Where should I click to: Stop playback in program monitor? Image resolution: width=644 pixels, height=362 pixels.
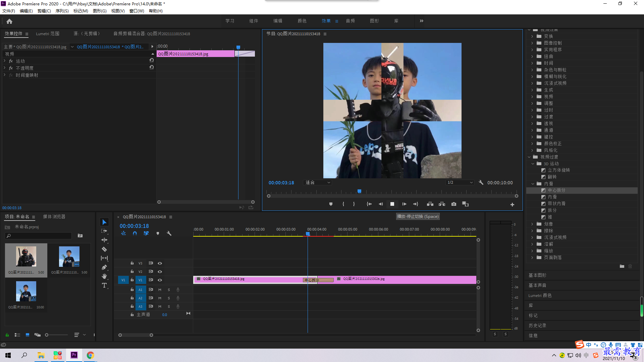[392, 204]
